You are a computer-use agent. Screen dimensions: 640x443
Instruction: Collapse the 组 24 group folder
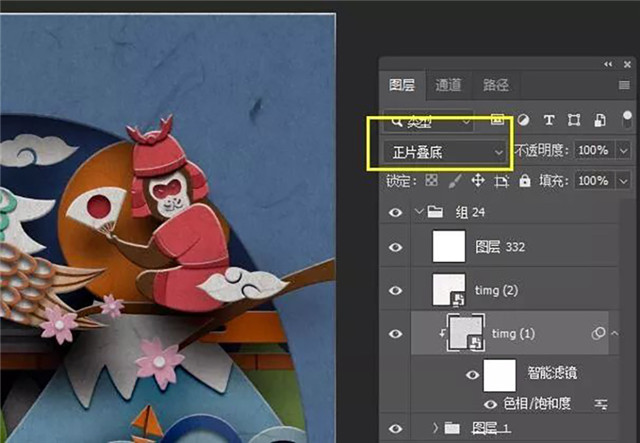click(419, 212)
